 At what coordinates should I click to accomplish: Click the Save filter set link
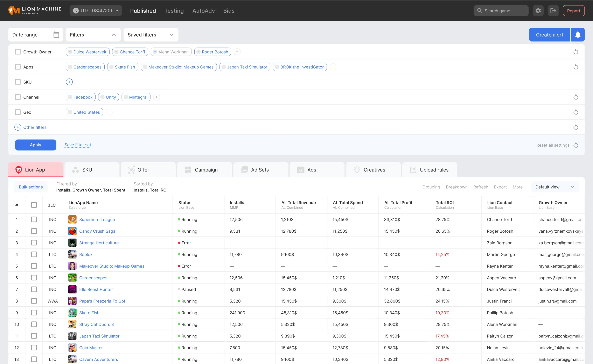(78, 145)
